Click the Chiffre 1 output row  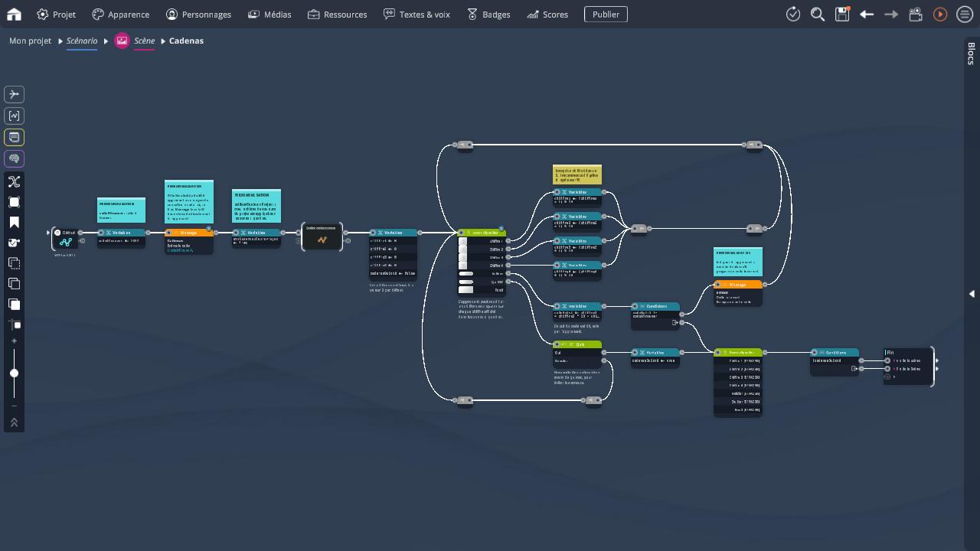tap(482, 241)
